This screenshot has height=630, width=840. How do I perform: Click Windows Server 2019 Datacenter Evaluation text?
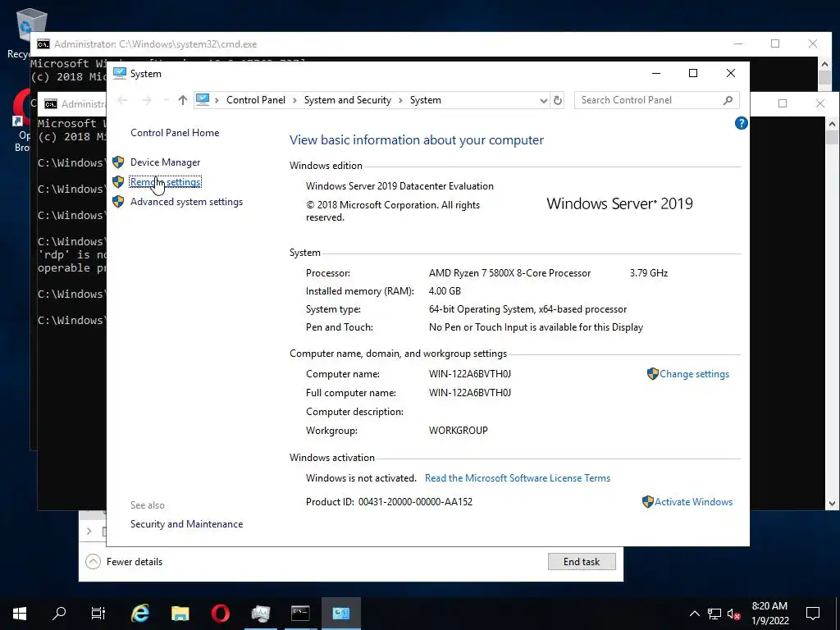(399, 186)
